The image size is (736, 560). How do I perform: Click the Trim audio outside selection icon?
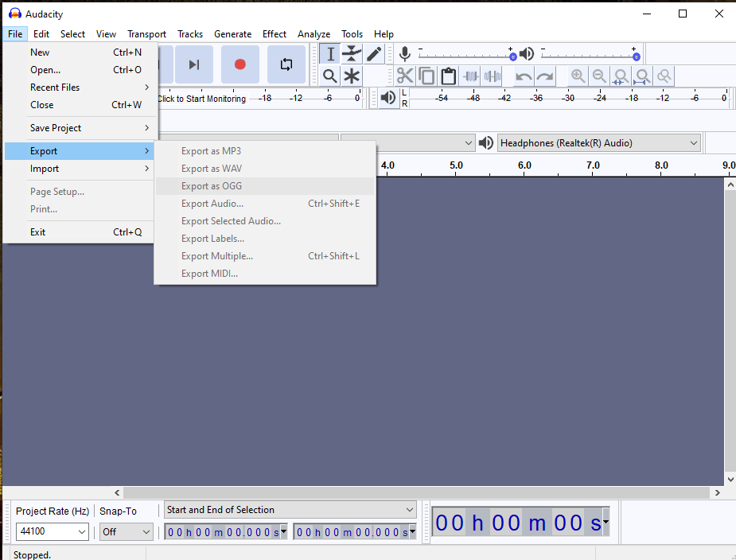click(471, 76)
